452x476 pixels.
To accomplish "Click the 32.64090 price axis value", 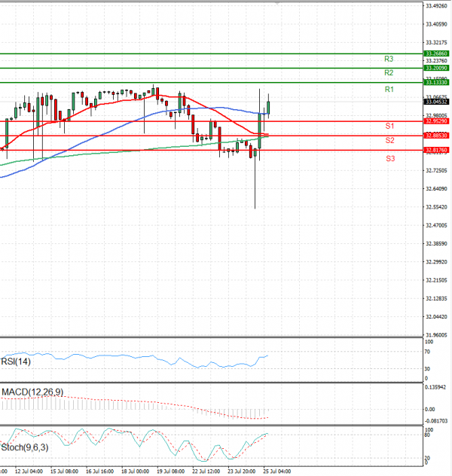I will point(436,189).
